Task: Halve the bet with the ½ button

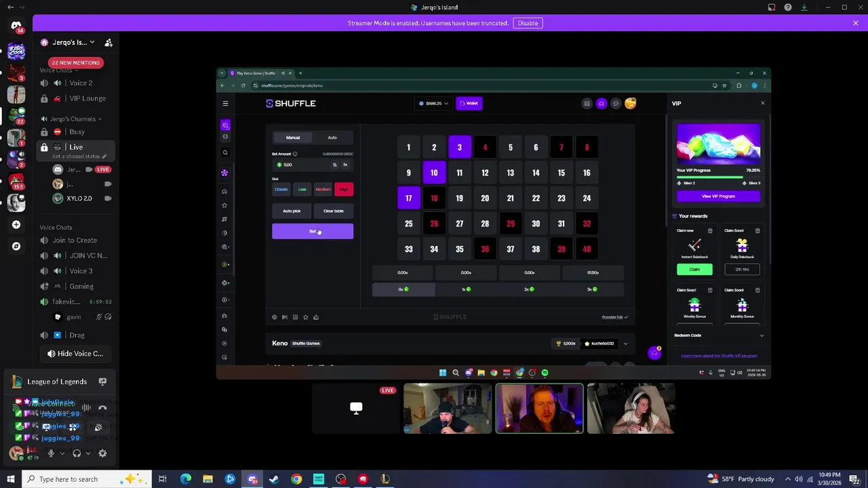Action: [x=334, y=165]
